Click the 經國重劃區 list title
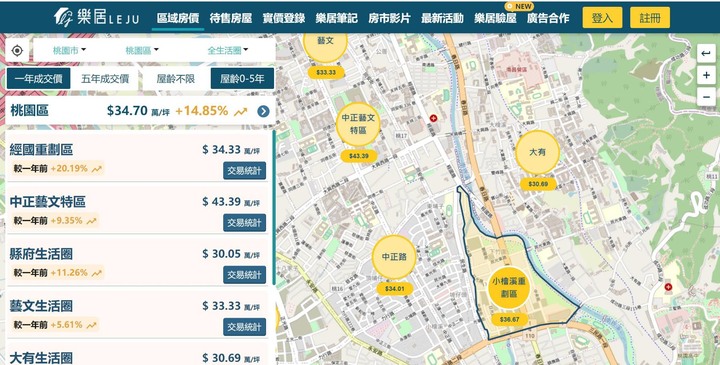This screenshot has width=720, height=365. coord(41,150)
